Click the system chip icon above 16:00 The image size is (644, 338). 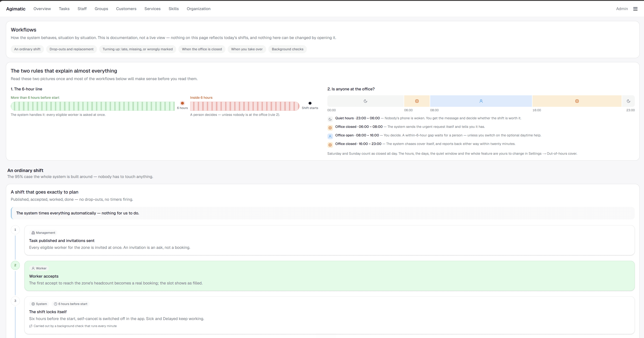[x=577, y=101]
